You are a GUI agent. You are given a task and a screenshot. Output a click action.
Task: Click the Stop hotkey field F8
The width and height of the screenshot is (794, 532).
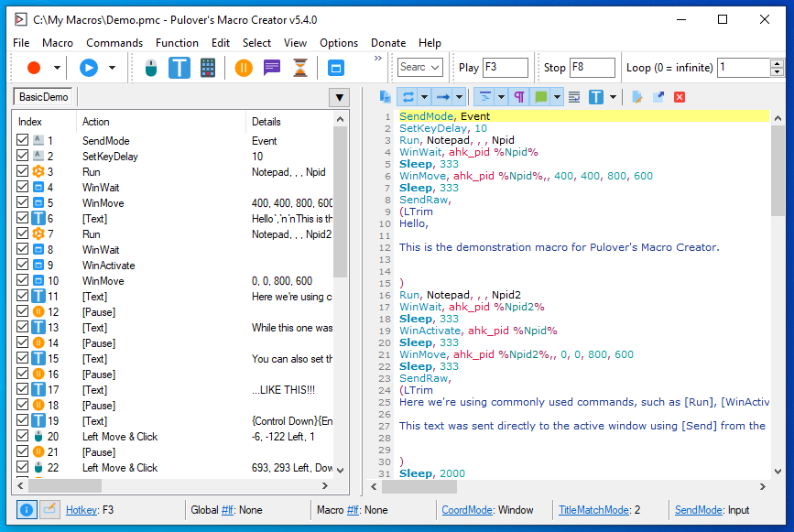point(593,68)
